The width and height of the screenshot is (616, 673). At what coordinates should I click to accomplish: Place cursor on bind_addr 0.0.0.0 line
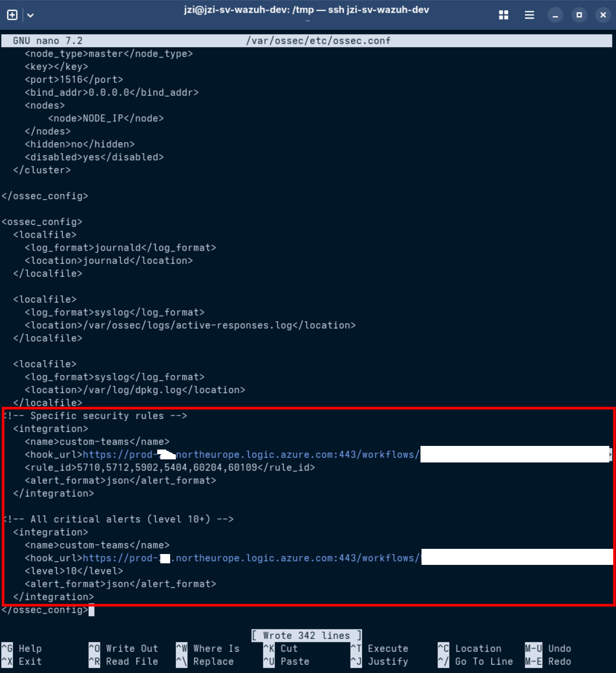pos(112,93)
